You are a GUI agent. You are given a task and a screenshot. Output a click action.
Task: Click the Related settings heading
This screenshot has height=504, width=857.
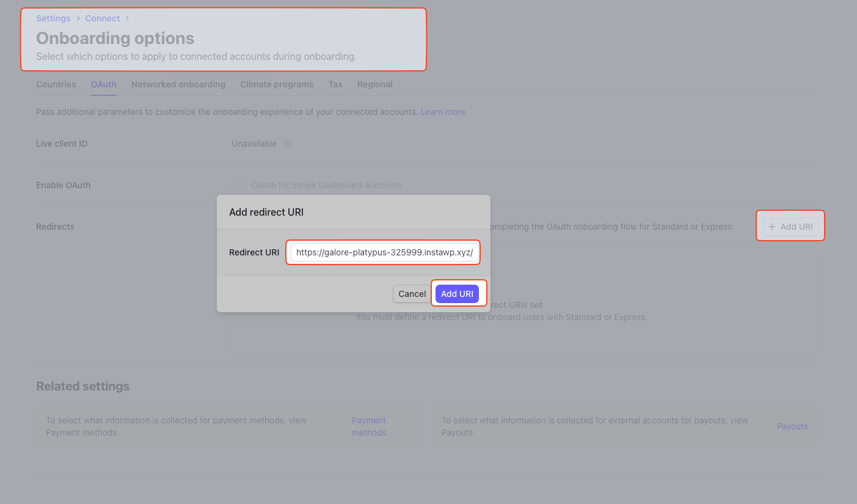[83, 386]
